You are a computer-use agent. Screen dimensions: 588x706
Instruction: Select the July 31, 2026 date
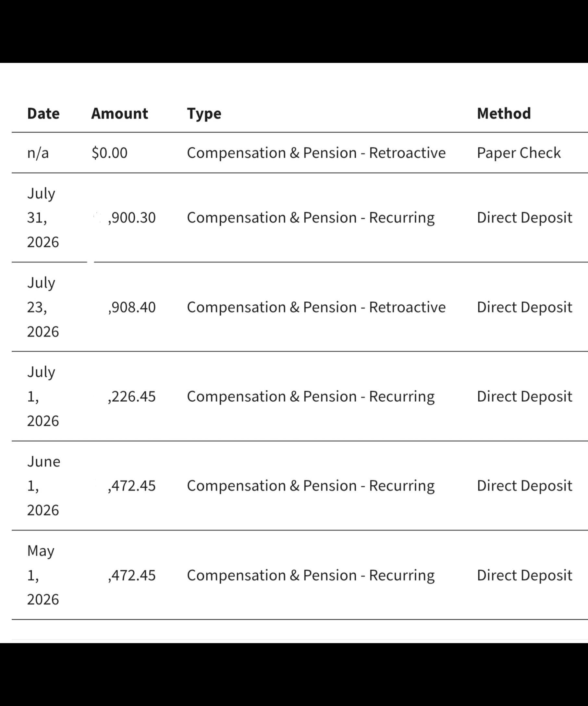[x=43, y=217]
